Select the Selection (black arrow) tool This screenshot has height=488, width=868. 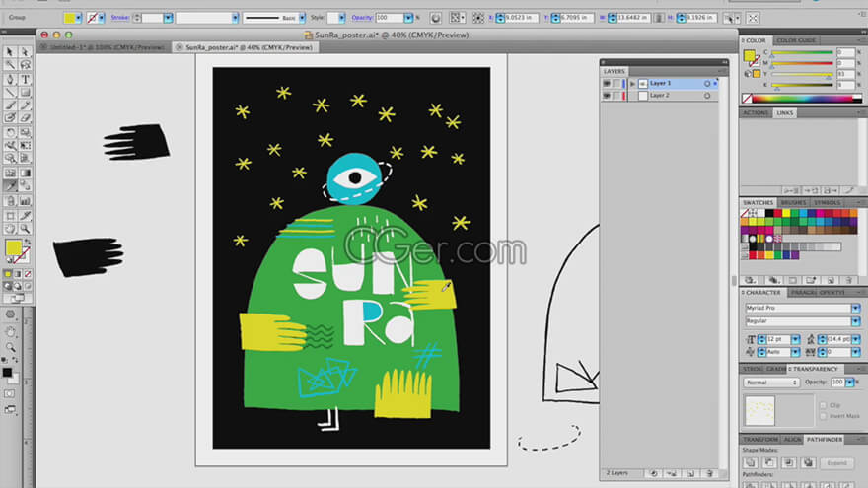click(10, 52)
